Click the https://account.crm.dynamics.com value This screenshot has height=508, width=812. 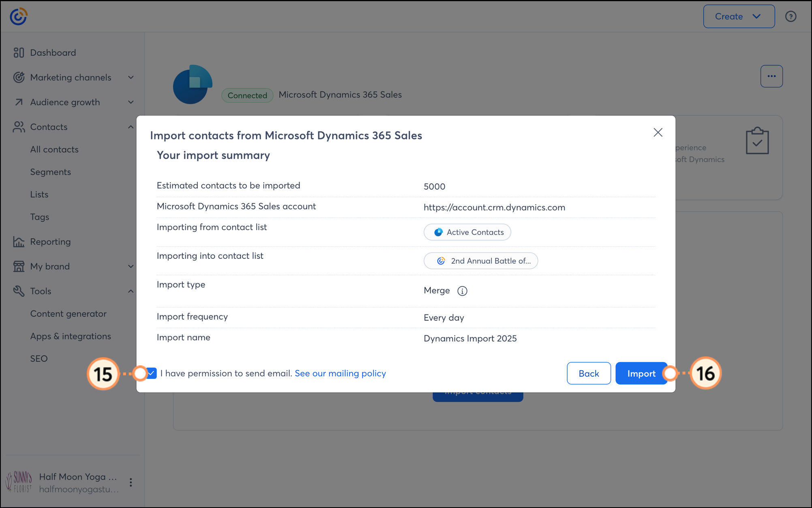tap(494, 207)
